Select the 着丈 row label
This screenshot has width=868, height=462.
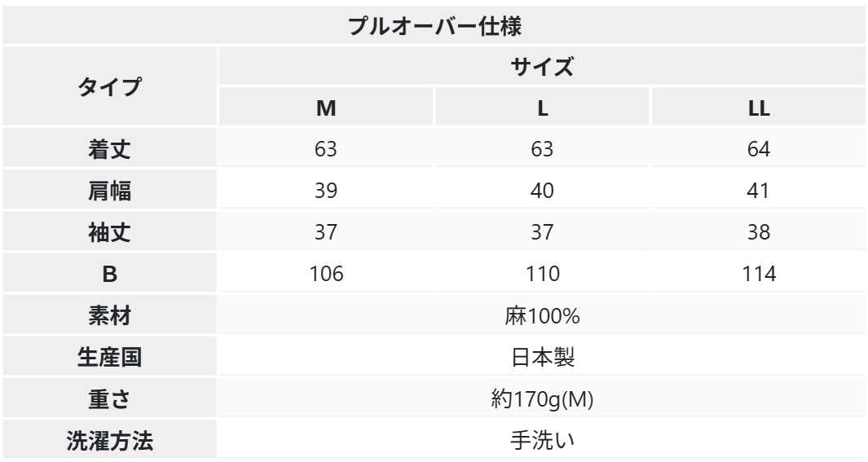(x=110, y=150)
